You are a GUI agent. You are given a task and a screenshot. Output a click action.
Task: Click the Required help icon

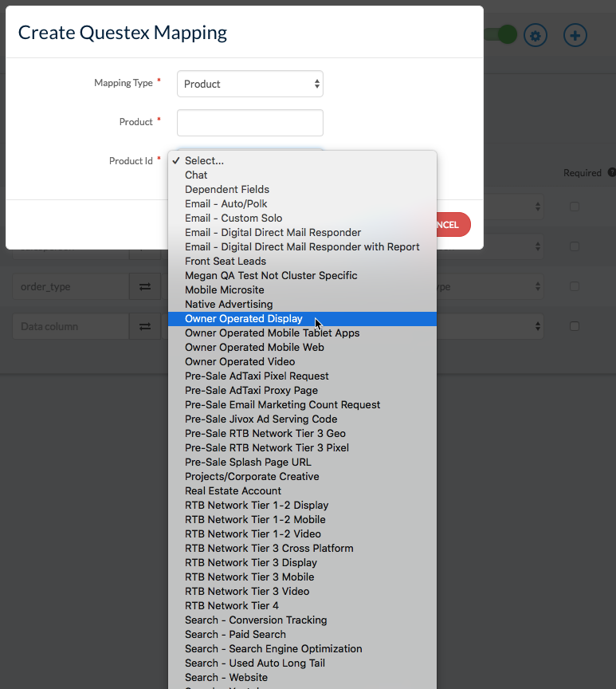point(611,173)
